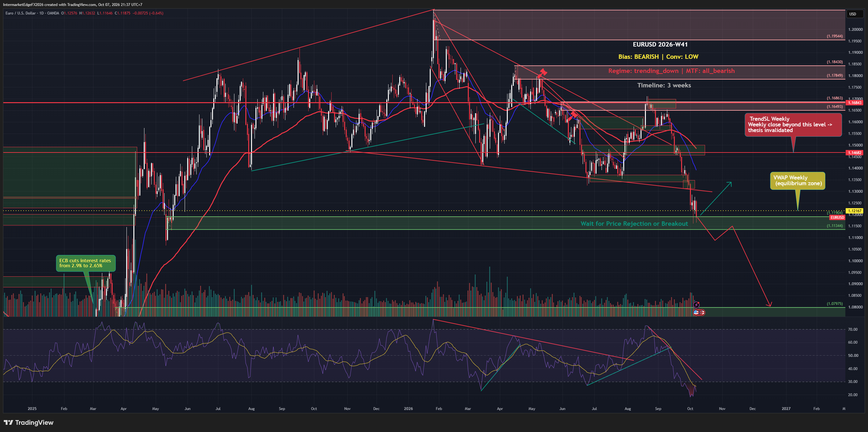The width and height of the screenshot is (868, 432).
Task: Click the 'Bias: BEARISH | Conv: LOW' text
Action: click(x=658, y=57)
